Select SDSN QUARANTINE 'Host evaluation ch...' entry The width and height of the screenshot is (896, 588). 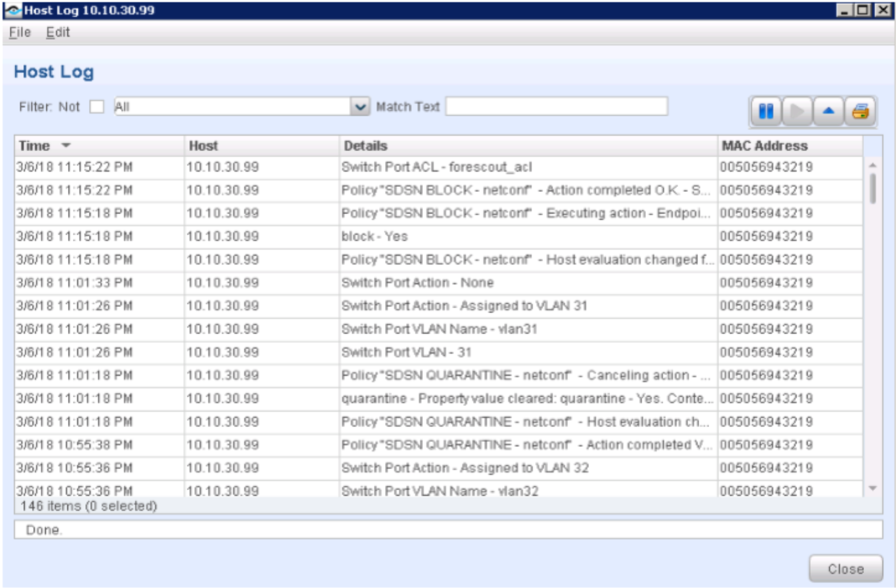pyautogui.click(x=438, y=422)
